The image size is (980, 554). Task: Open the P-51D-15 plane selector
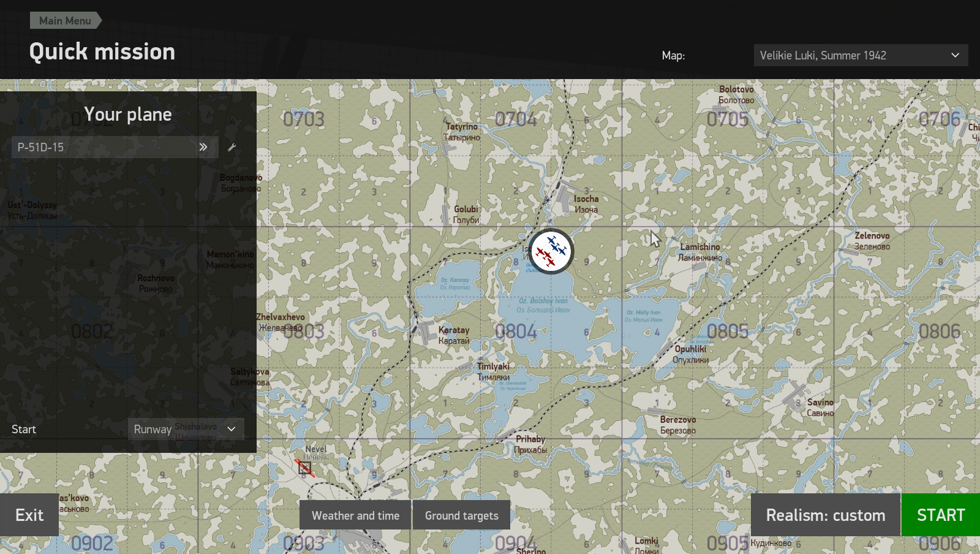tap(115, 147)
